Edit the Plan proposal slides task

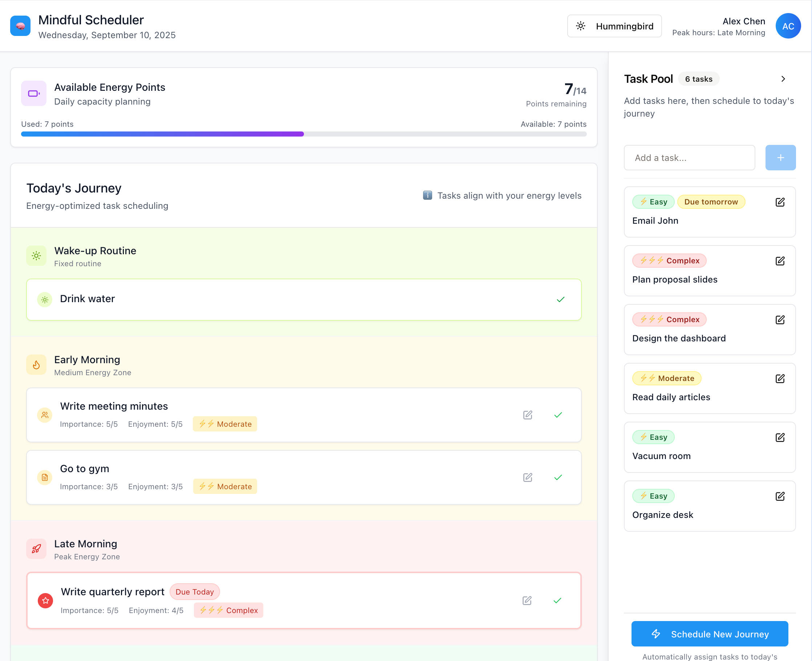click(780, 261)
